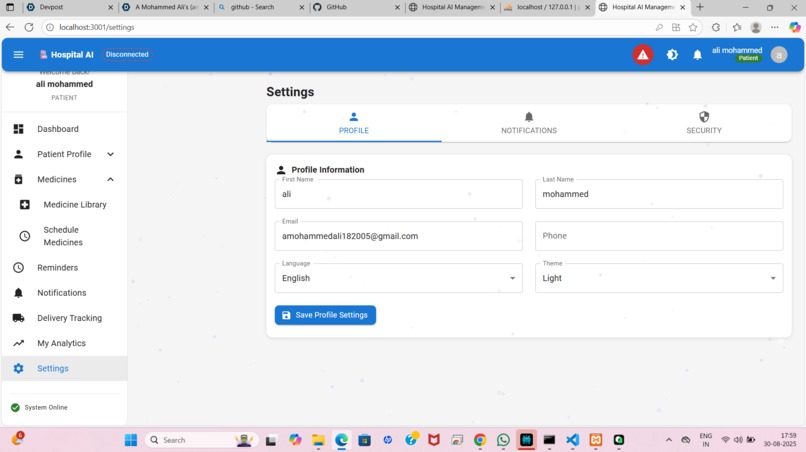Switch to the GitHub browser tab
806x452 pixels.
coord(357,7)
